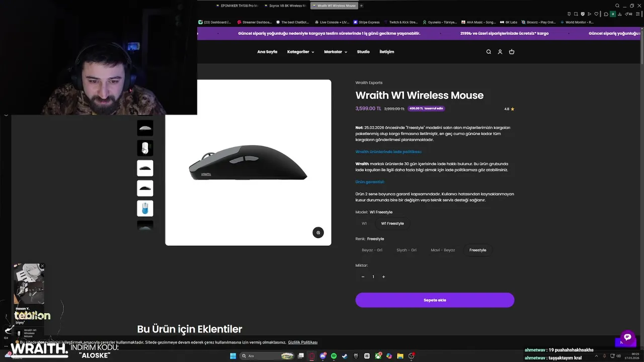Increase quantity with plus button
Image resolution: width=644 pixels, height=362 pixels.
tap(383, 277)
